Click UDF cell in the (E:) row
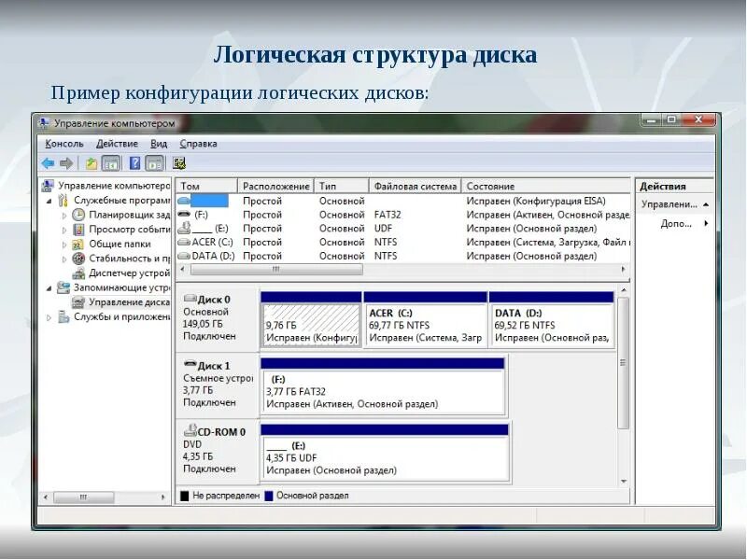The image size is (747, 560). pyautogui.click(x=383, y=229)
